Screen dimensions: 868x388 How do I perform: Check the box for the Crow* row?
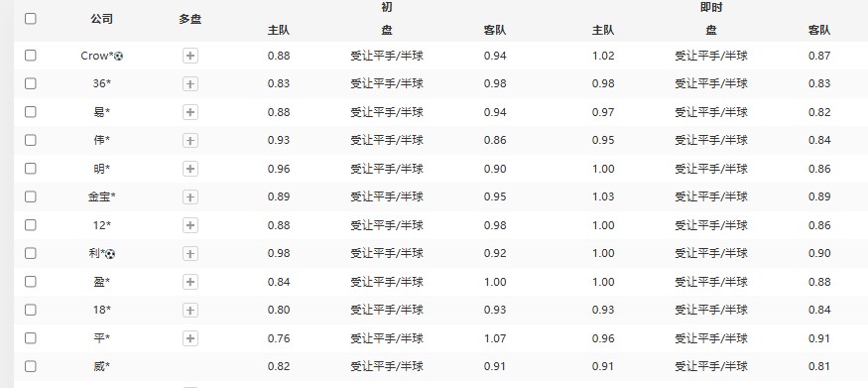pyautogui.click(x=31, y=56)
